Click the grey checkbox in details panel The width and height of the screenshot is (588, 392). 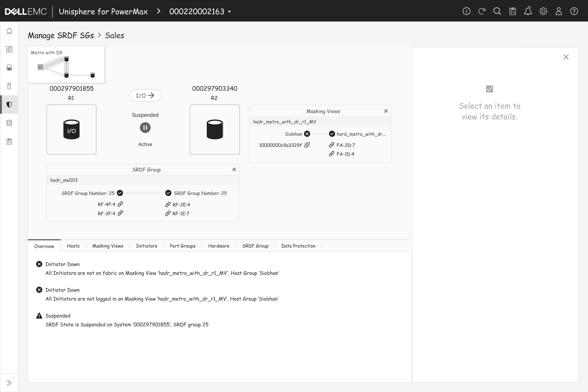coord(489,89)
